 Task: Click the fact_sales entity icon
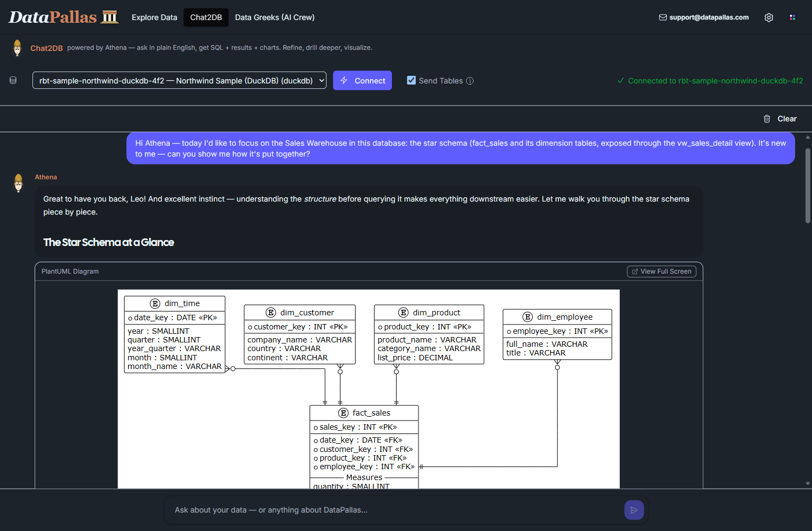click(343, 413)
